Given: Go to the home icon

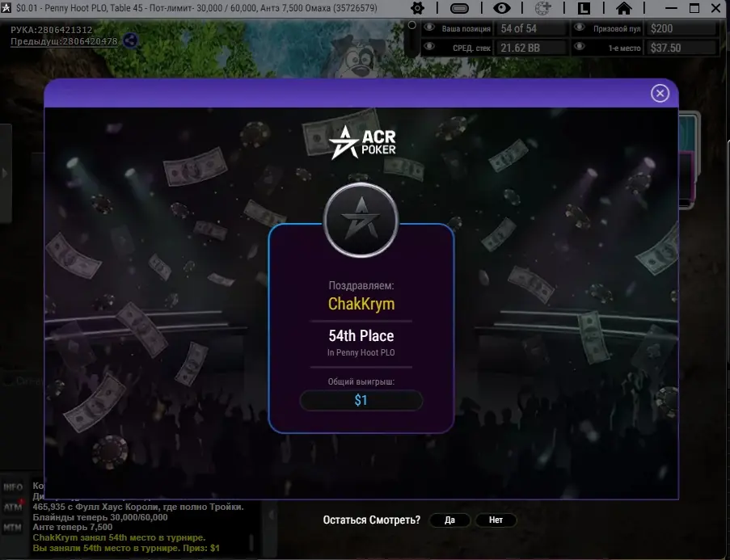Looking at the screenshot, I should pyautogui.click(x=624, y=8).
